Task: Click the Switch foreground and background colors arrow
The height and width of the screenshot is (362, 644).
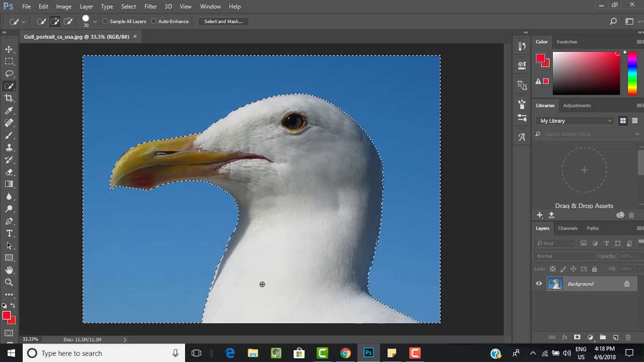Action: (13, 306)
